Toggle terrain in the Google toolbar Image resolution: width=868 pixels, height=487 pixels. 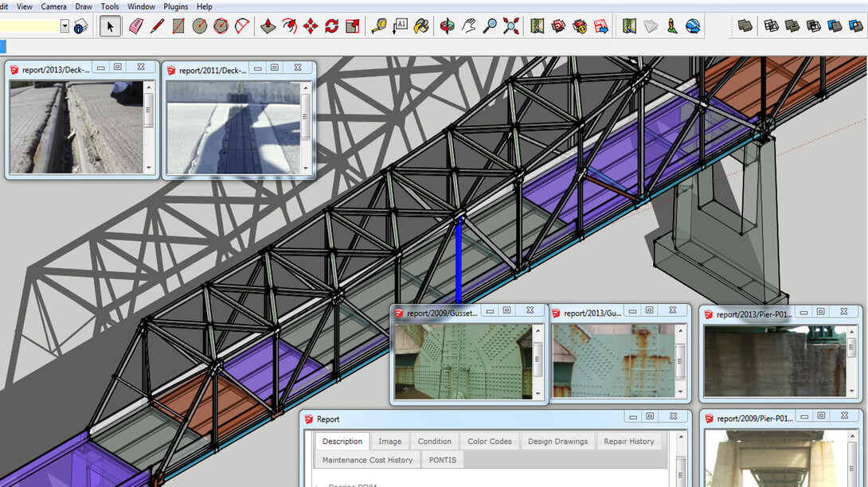coord(651,26)
